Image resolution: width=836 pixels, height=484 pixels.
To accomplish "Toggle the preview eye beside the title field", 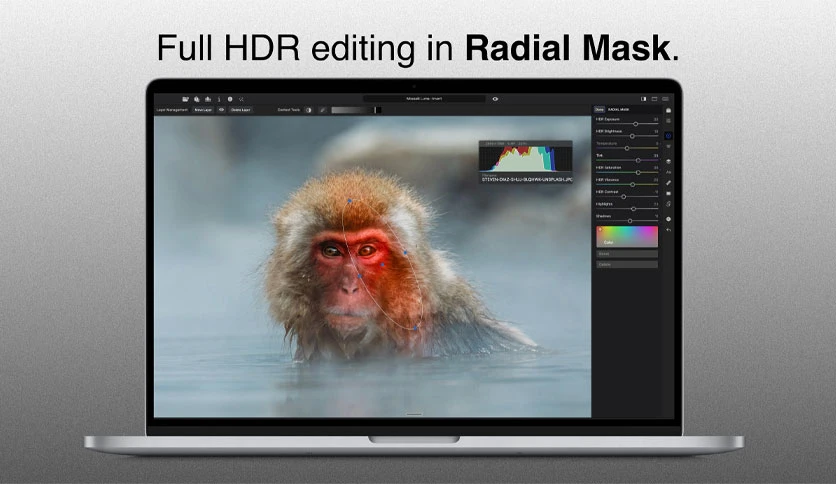I will pos(495,99).
